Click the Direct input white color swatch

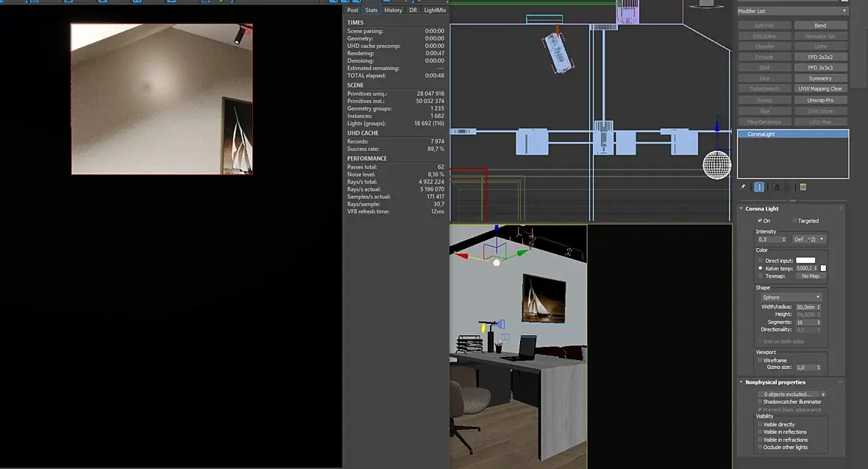pos(805,261)
